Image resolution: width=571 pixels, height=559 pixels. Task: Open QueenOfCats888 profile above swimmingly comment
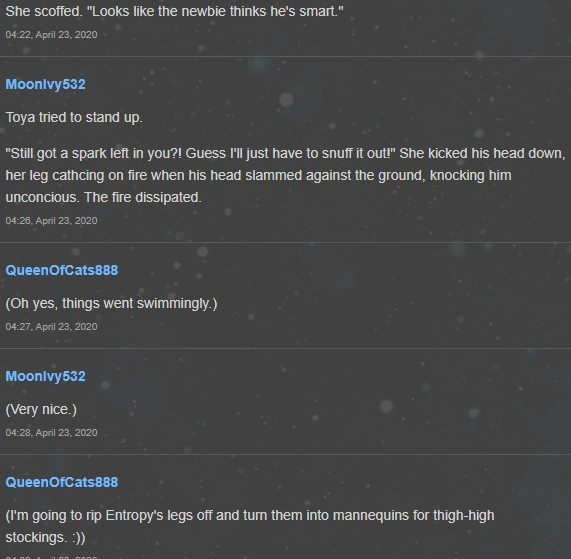62,270
